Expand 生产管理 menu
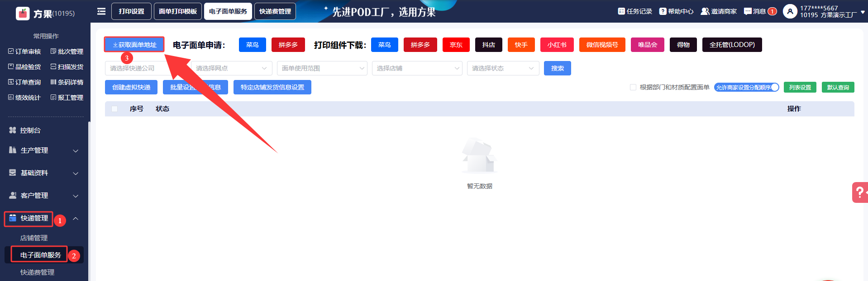 pos(44,150)
